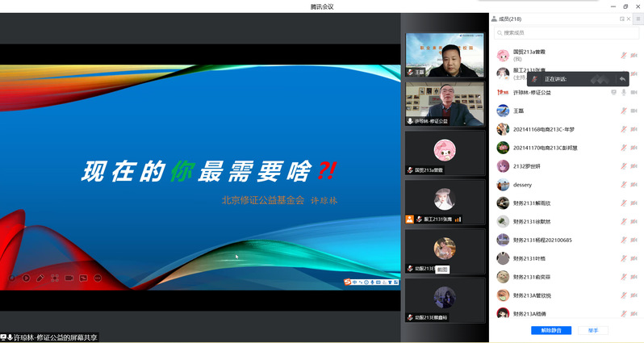This screenshot has height=343, width=644.
Task: Click the 举手 raise hand button
Action: (x=593, y=330)
